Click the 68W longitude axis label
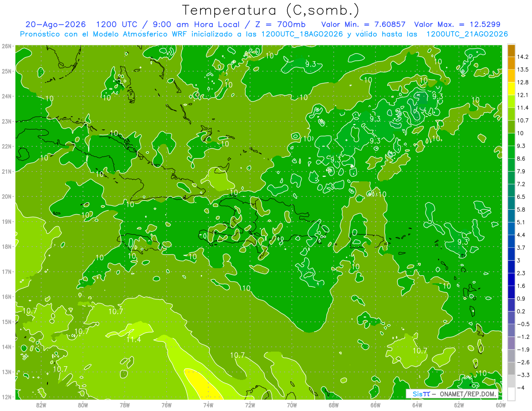This screenshot has height=411, width=532. point(334,405)
